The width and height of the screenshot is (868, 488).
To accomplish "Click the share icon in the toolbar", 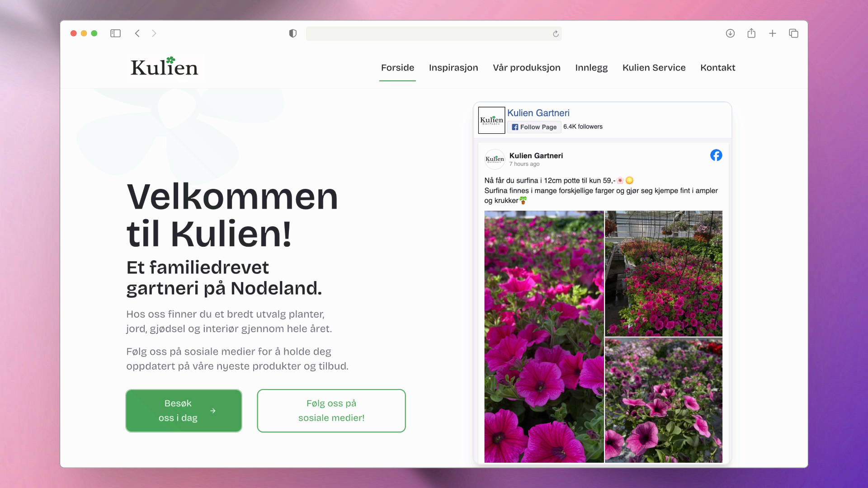I will [751, 33].
